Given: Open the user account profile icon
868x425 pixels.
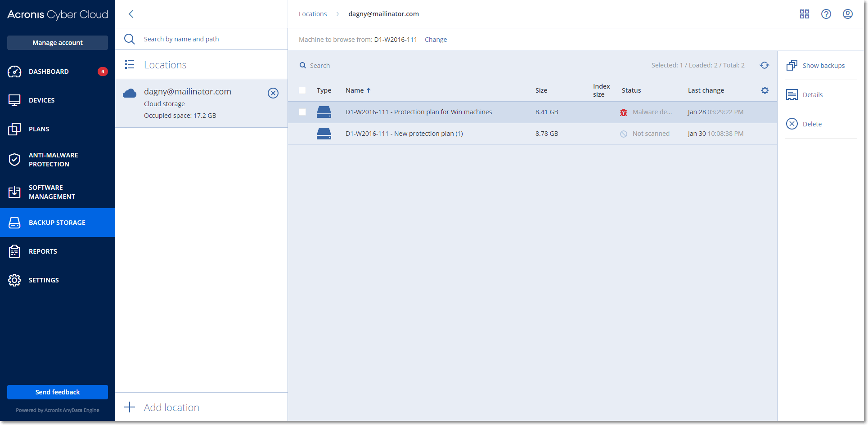Looking at the screenshot, I should tap(848, 14).
